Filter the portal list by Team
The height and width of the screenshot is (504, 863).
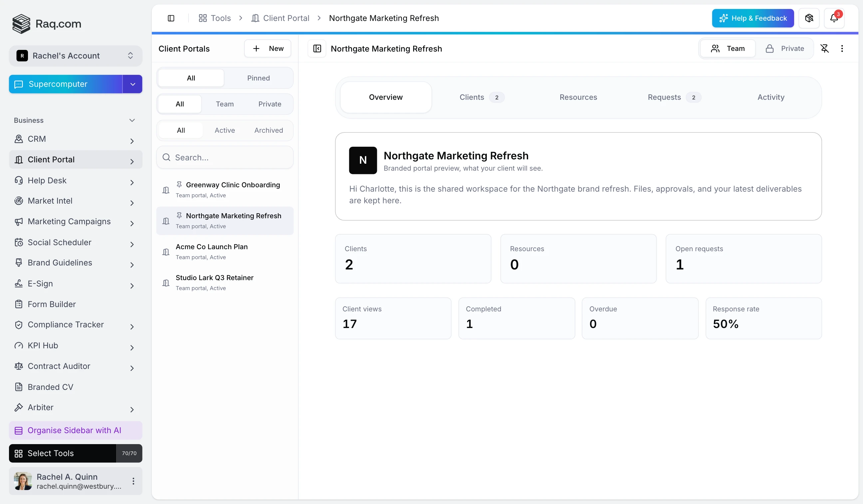[x=225, y=104]
